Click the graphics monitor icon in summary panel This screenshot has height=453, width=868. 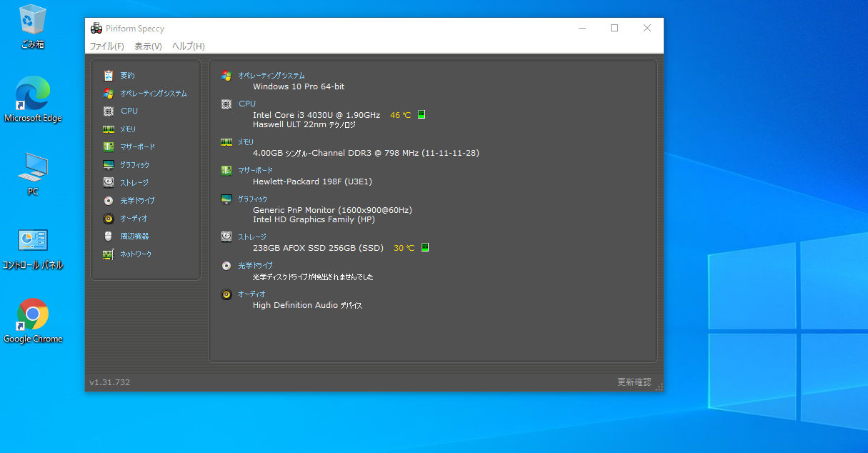click(x=226, y=199)
